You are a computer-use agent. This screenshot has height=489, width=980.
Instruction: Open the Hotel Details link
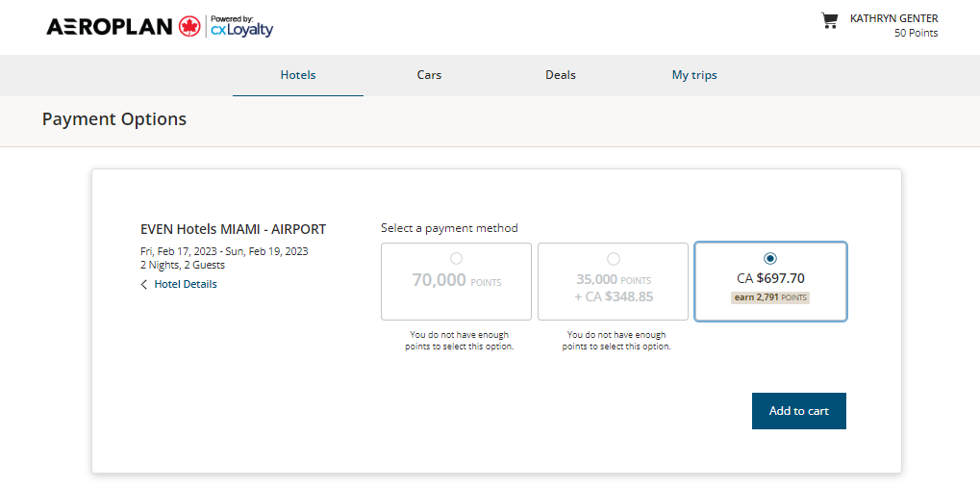[186, 285]
